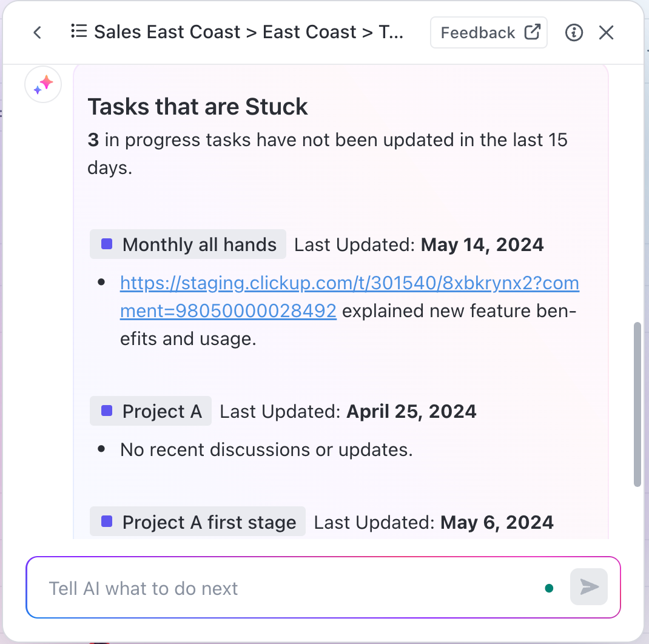Click the external link icon in Feedback
The width and height of the screenshot is (649, 644).
coord(533,32)
